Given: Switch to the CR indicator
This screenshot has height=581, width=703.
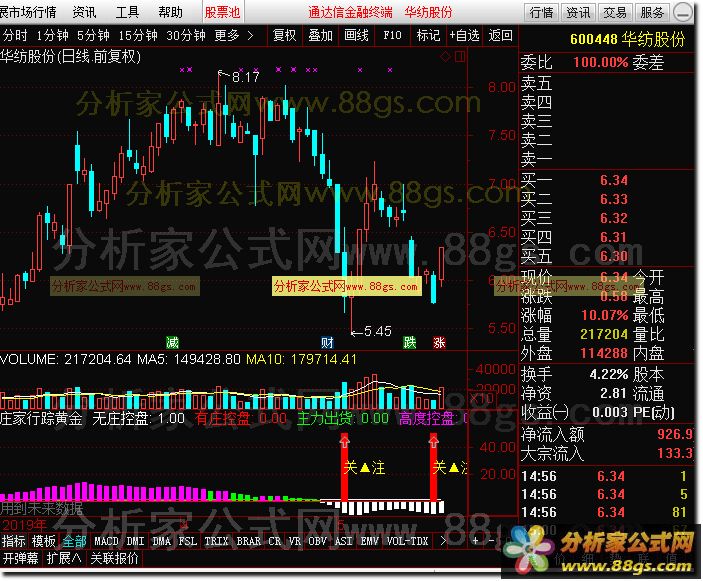Looking at the screenshot, I should (275, 541).
